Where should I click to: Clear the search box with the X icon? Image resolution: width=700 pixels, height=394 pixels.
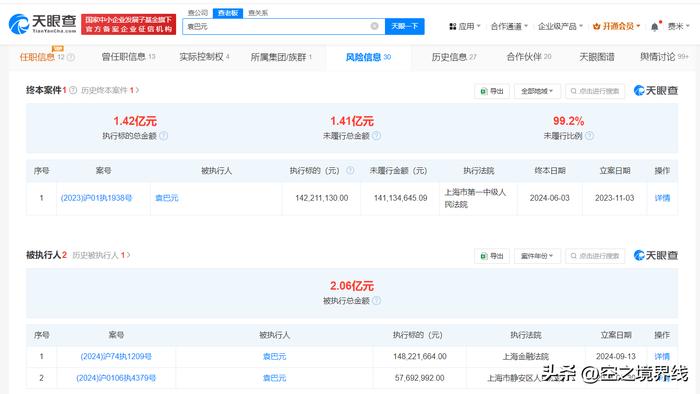pyautogui.click(x=375, y=26)
